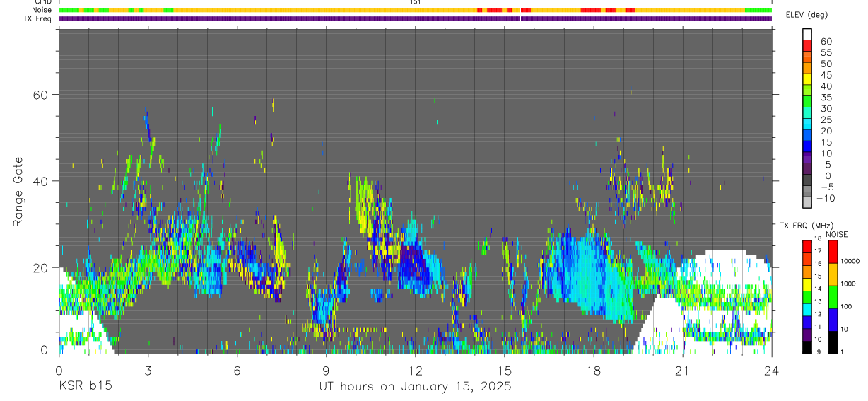Viewport: 868px width, 401px height.
Task: Click the Range Gate axis title
Action: (x=19, y=192)
